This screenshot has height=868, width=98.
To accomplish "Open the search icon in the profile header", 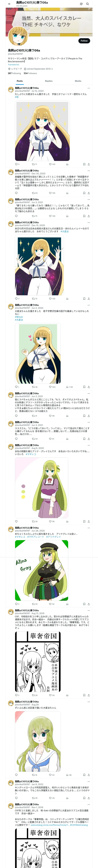I will pos(88,4).
